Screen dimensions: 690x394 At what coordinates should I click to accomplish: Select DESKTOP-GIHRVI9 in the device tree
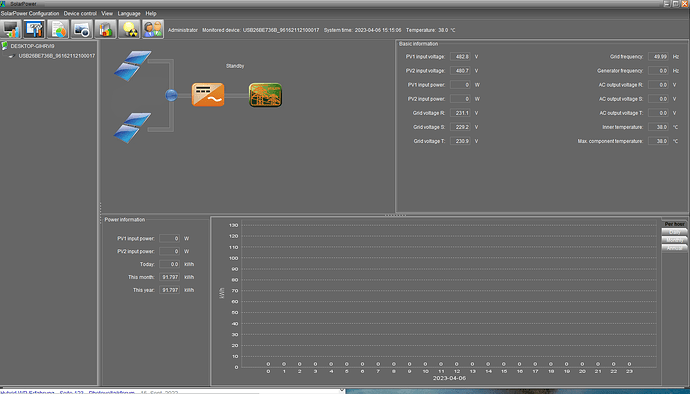pyautogui.click(x=33, y=46)
